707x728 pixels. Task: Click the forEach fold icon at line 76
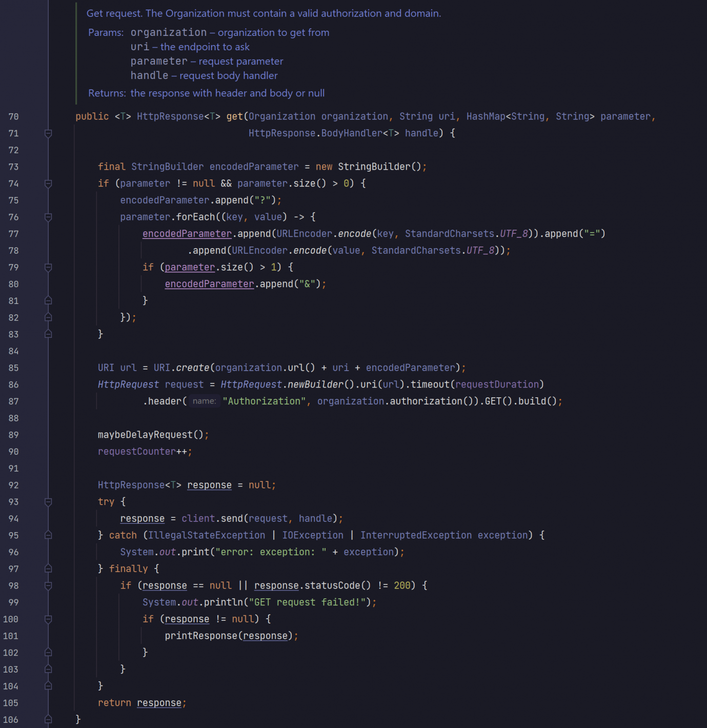coord(48,217)
